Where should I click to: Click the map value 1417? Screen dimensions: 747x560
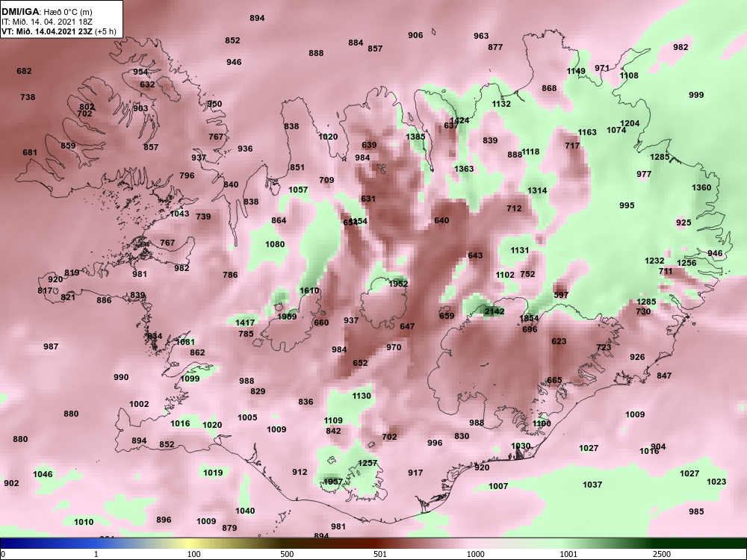point(245,323)
